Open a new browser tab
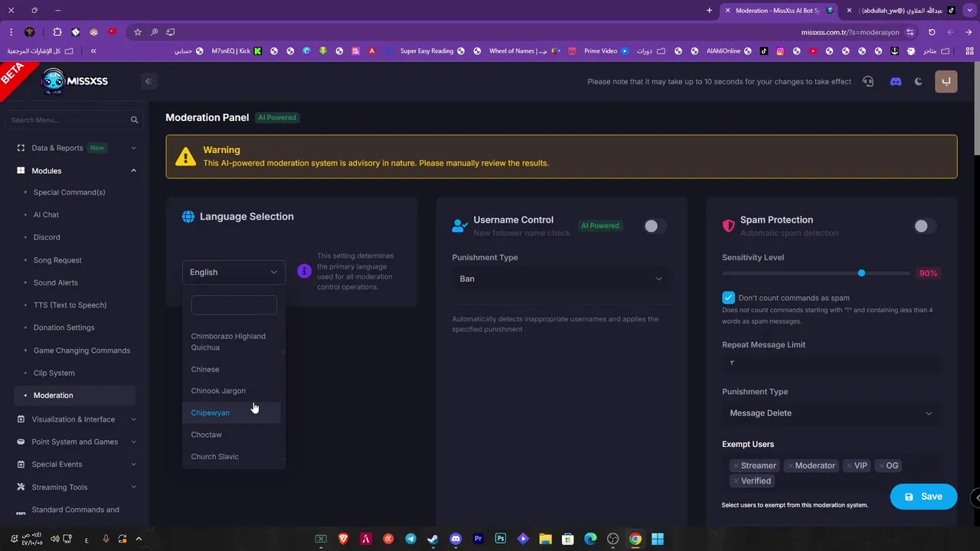The height and width of the screenshot is (551, 980). point(710,11)
